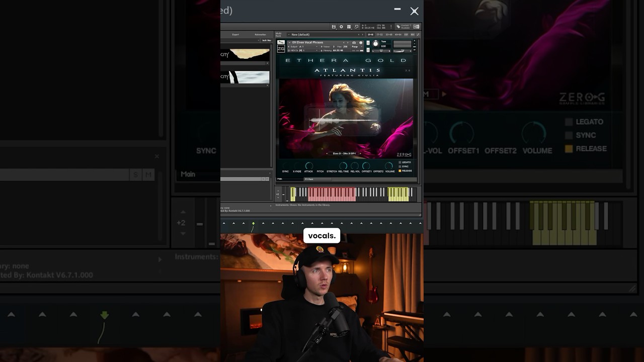The width and height of the screenshot is (644, 362).
Task: Switch to the Automation tab
Action: 260,35
